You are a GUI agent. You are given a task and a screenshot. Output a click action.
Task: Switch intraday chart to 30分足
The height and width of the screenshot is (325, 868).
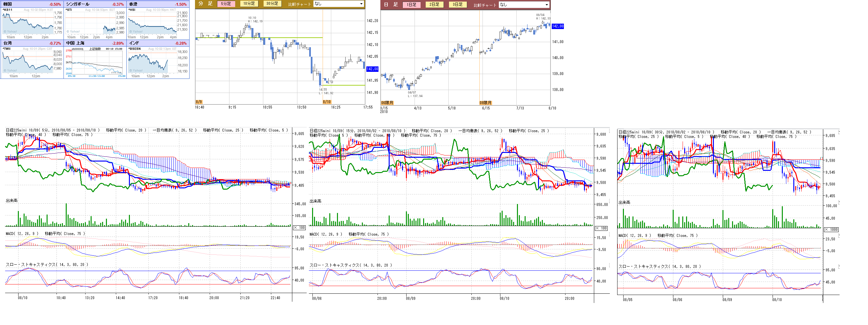point(272,4)
